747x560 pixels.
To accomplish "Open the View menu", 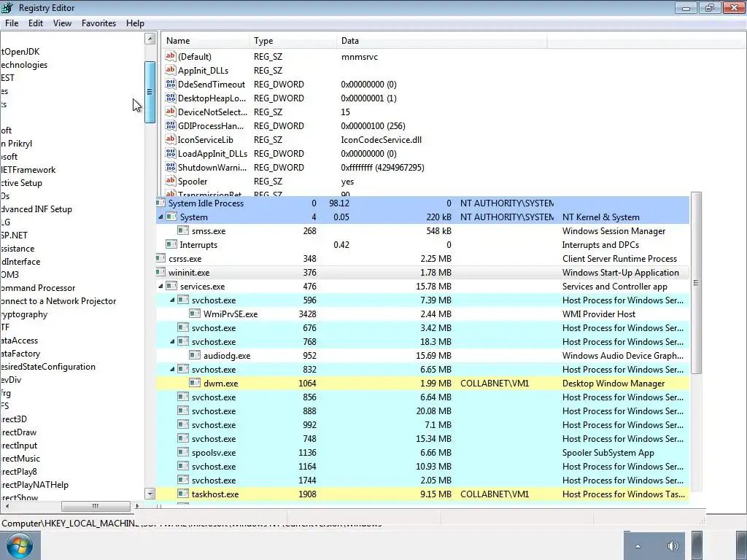I will click(x=63, y=23).
